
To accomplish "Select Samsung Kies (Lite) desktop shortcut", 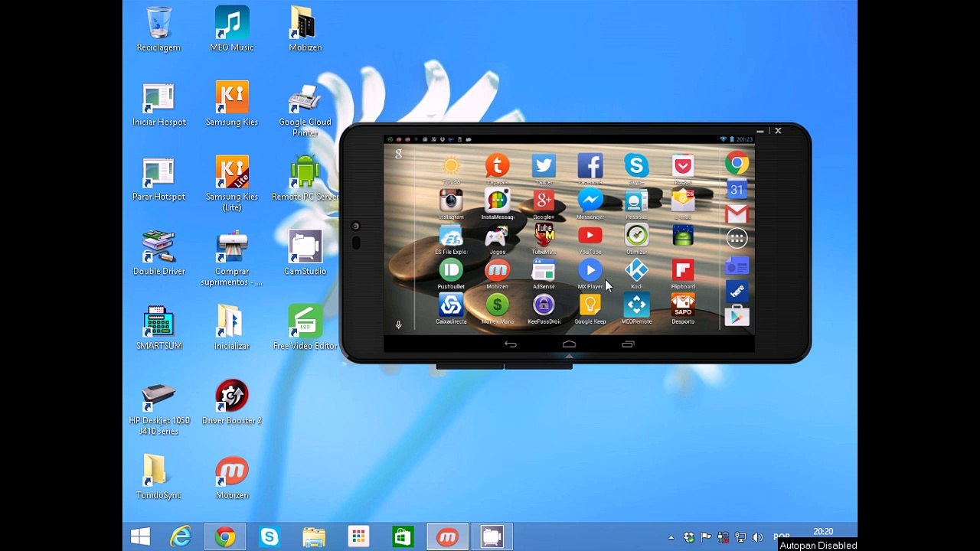I will (232, 184).
